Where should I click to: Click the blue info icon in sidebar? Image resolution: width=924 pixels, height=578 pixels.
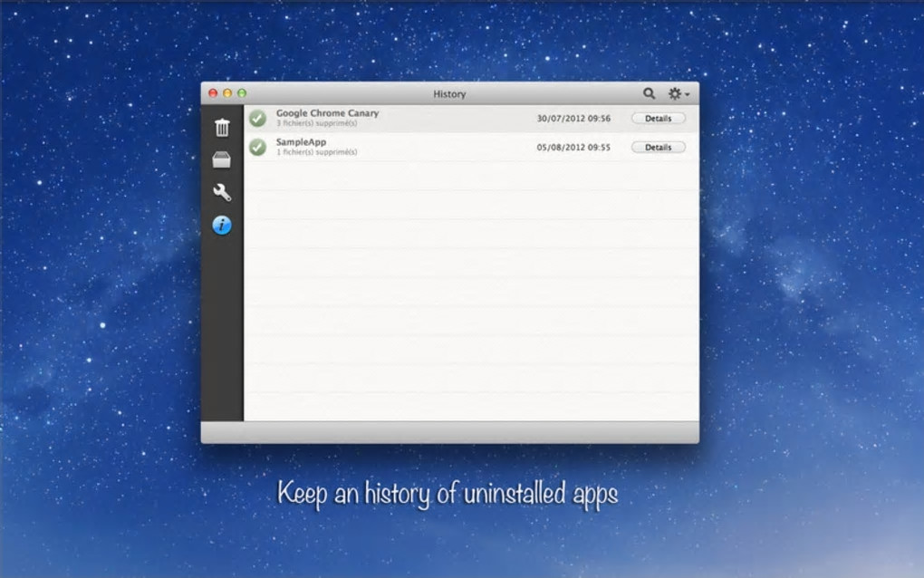click(x=222, y=225)
